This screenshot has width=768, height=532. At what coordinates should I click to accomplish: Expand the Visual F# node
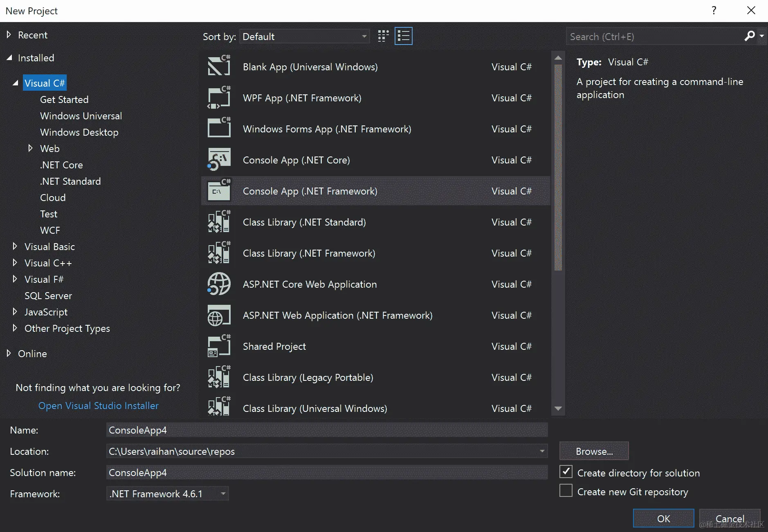(x=15, y=279)
